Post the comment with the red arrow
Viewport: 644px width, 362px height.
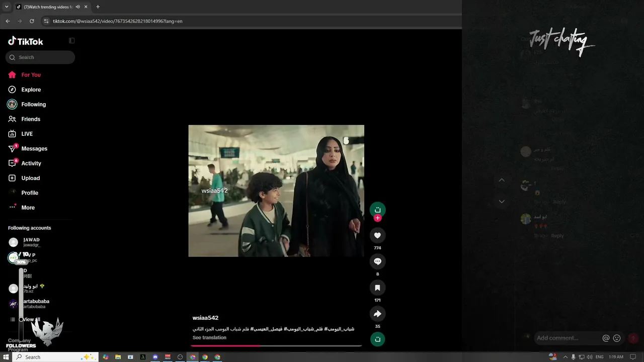click(x=633, y=338)
